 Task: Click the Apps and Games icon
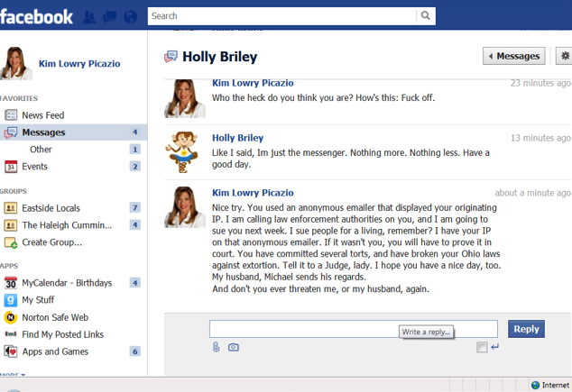[x=11, y=351]
